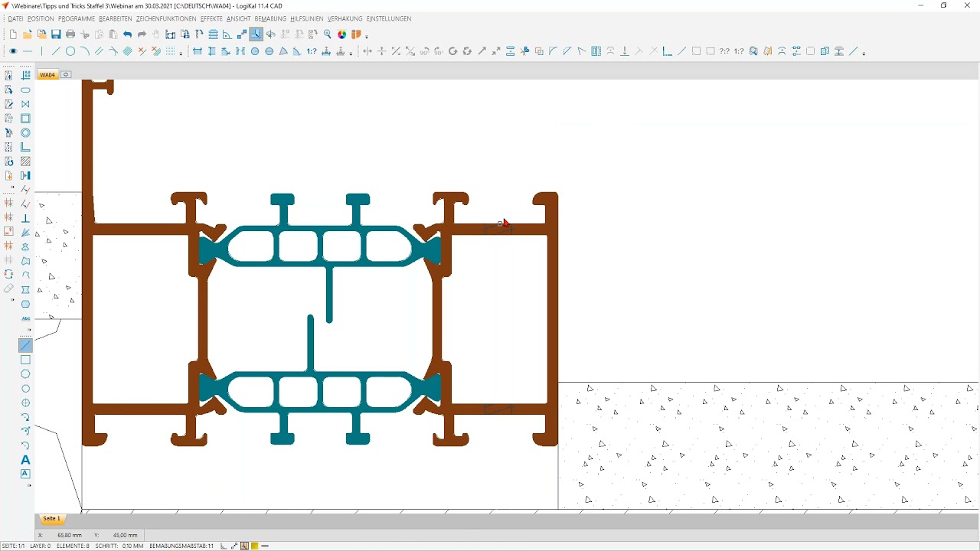Select the hatch fill tool in the second toolbar
980x551 pixels.
[x=128, y=51]
